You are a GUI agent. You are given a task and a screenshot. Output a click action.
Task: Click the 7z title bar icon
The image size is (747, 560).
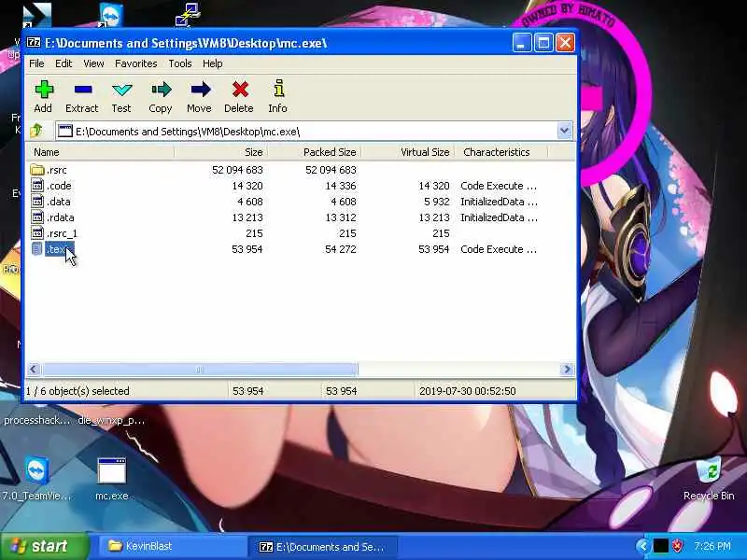click(x=34, y=42)
